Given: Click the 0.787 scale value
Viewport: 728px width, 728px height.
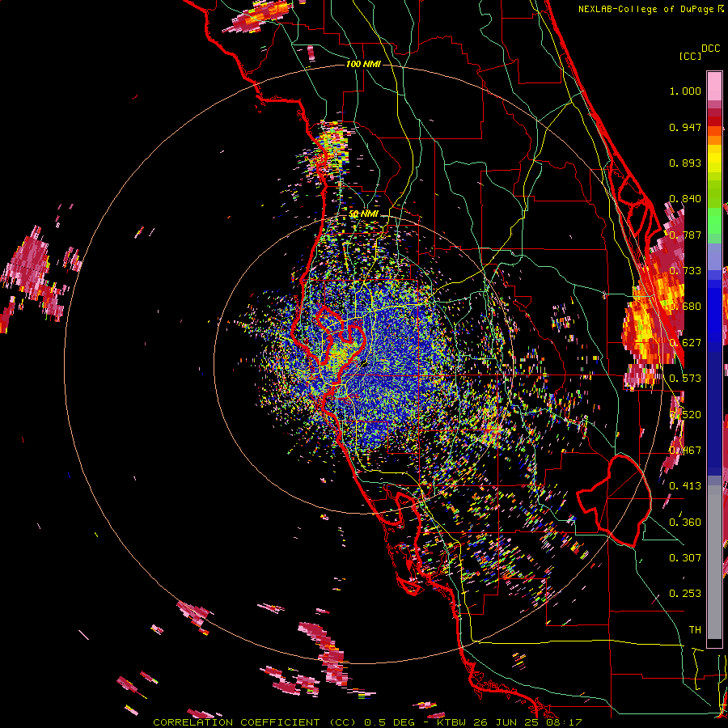Looking at the screenshot, I should [685, 235].
